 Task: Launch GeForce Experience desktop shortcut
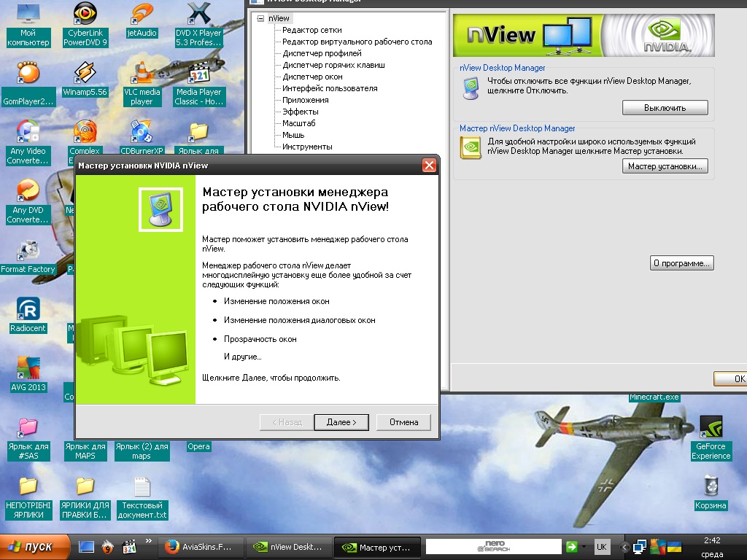coord(711,438)
